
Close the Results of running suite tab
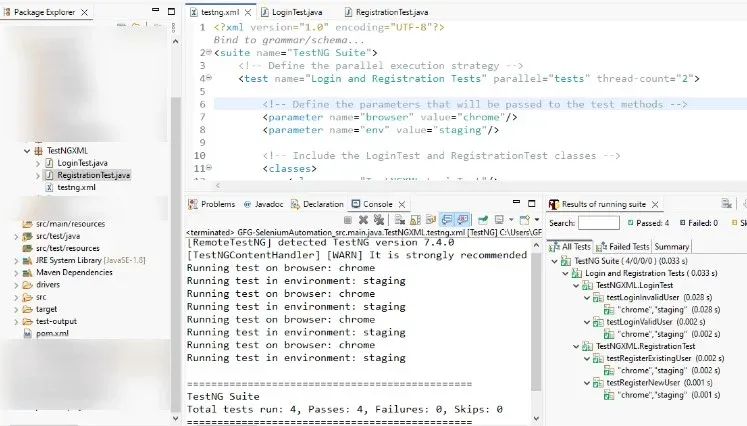pos(655,204)
